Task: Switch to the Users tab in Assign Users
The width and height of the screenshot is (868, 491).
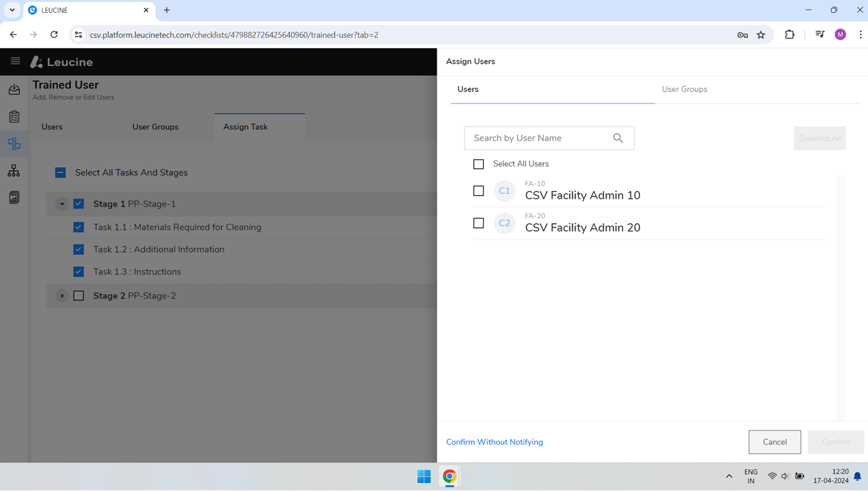Action: pos(552,90)
